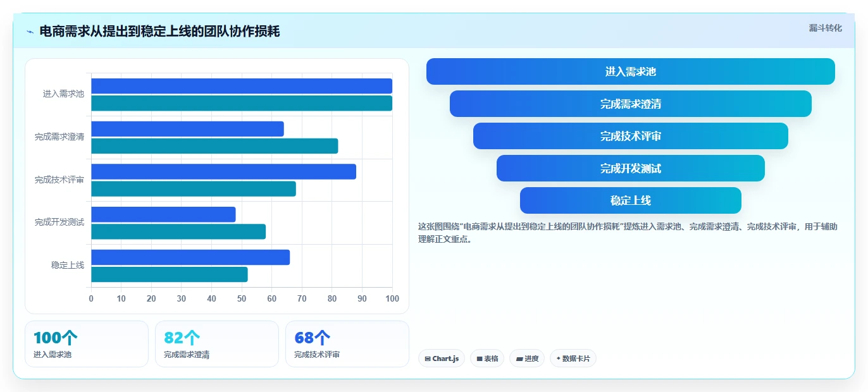Click the Chart.js tag chip
Screen dimensions: 868x392
pyautogui.click(x=442, y=358)
